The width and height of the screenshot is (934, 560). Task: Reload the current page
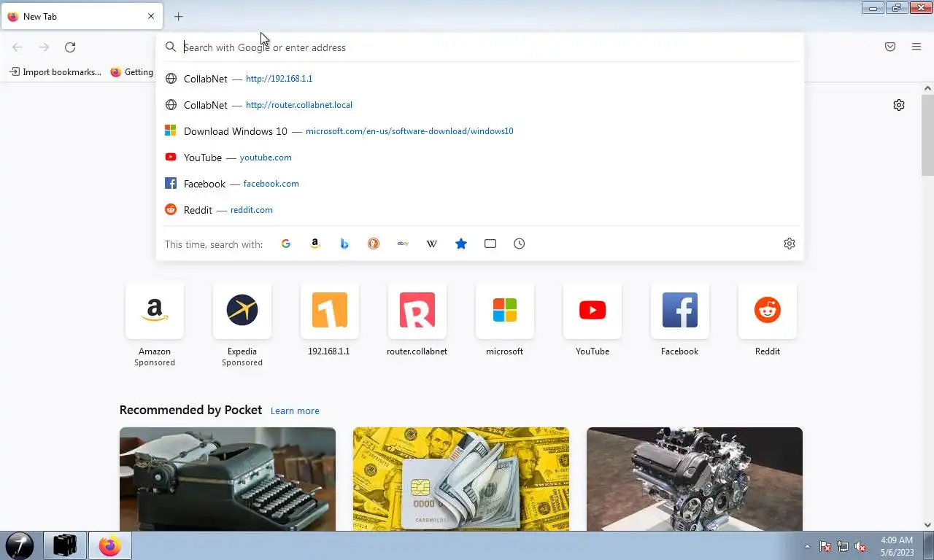(x=70, y=47)
